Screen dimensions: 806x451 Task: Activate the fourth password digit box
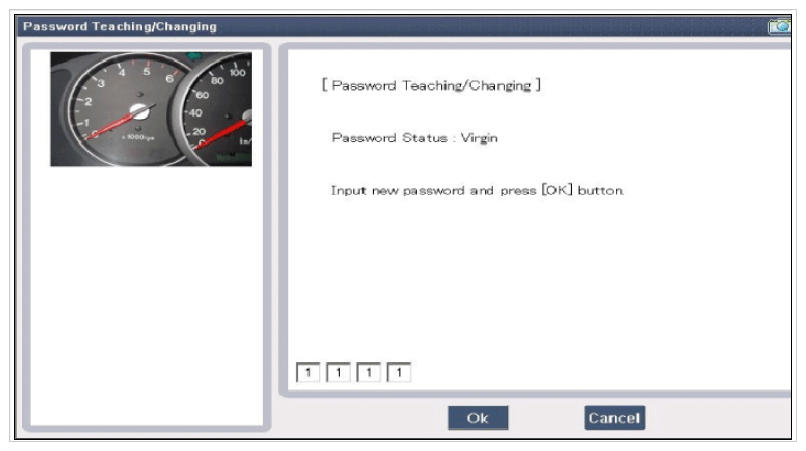[399, 372]
